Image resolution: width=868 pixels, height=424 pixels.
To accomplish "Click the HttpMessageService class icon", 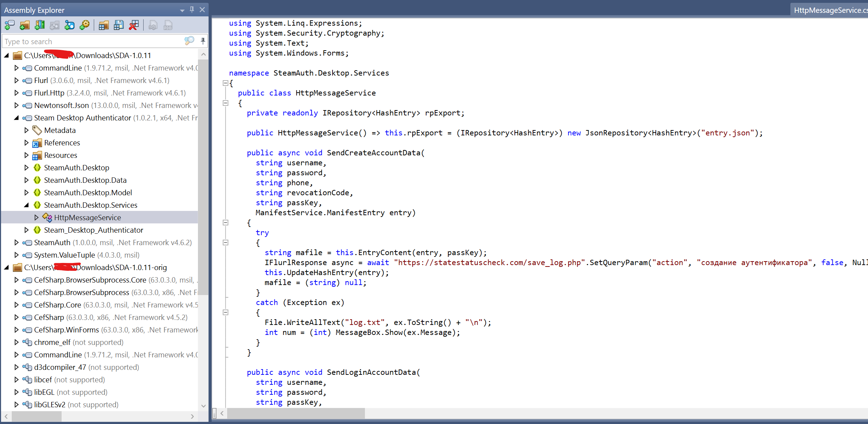I will click(x=47, y=217).
